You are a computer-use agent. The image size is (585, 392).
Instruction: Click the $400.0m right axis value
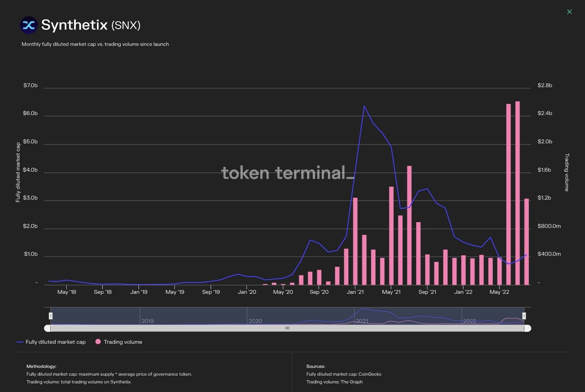tap(549, 254)
